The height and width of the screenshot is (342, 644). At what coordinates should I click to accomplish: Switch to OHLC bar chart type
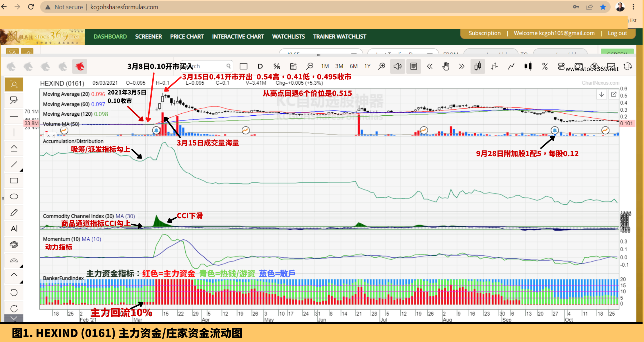tap(494, 66)
